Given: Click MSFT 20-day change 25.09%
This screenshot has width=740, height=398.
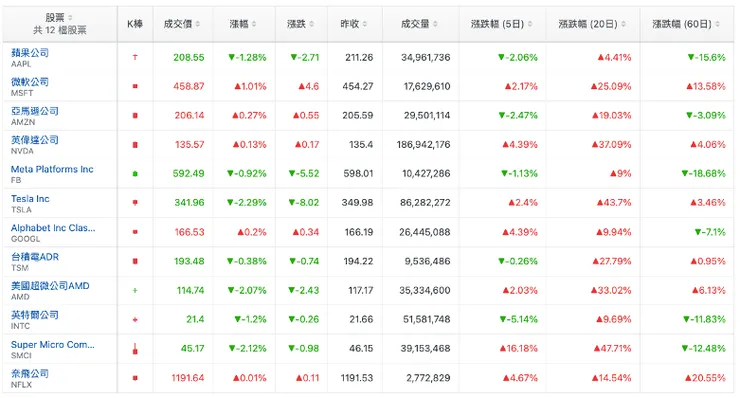Looking at the screenshot, I should point(611,86).
